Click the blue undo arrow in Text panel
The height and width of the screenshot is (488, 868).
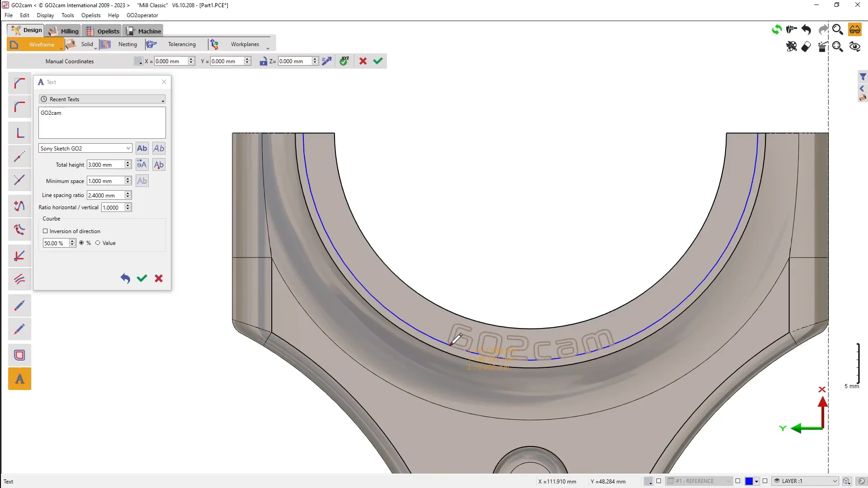click(x=125, y=278)
